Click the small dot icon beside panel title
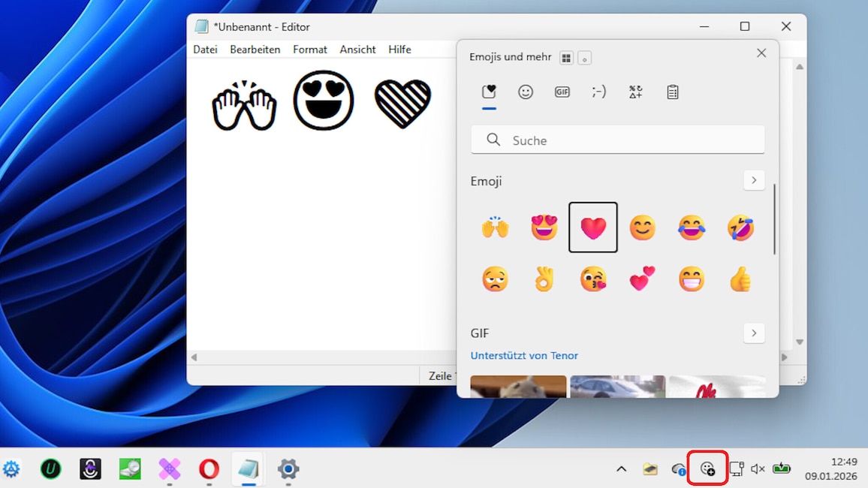Screen dimensions: 868x488 click(x=585, y=58)
